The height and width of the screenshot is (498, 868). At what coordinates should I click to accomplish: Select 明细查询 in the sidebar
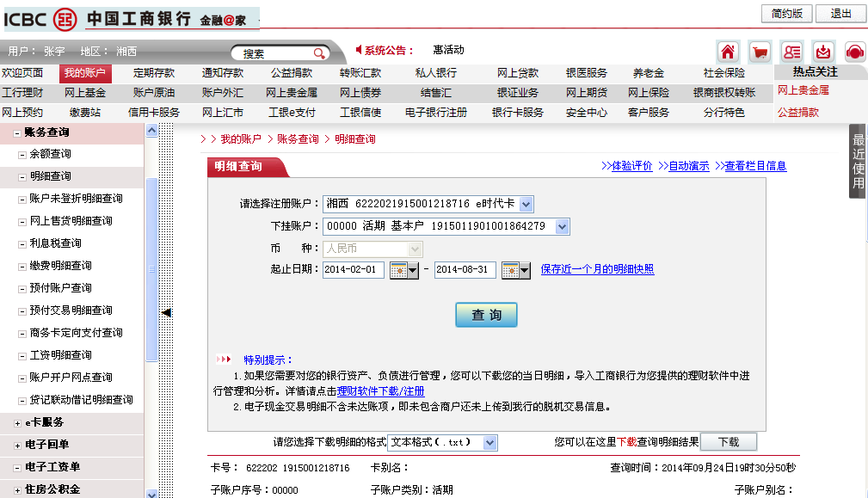pos(51,176)
